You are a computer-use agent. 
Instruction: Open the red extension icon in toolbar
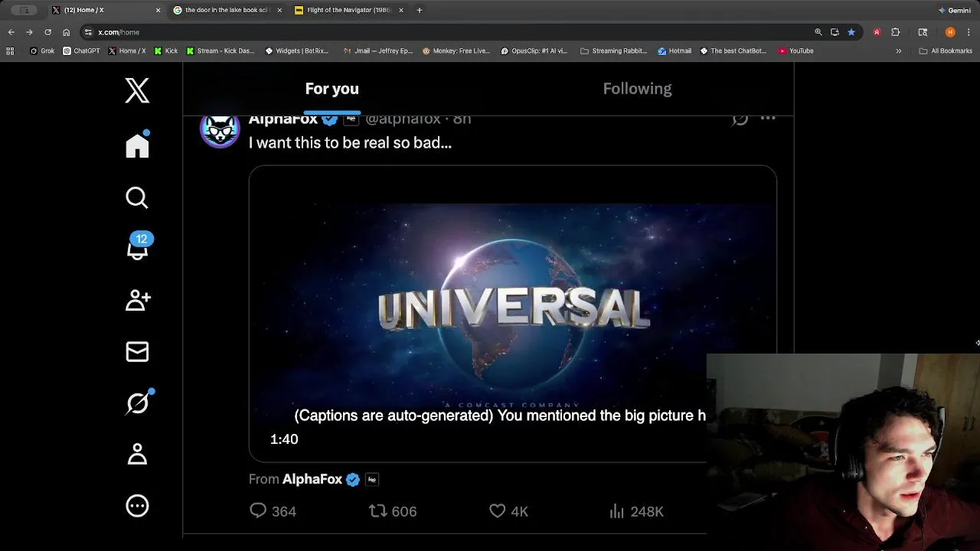877,32
